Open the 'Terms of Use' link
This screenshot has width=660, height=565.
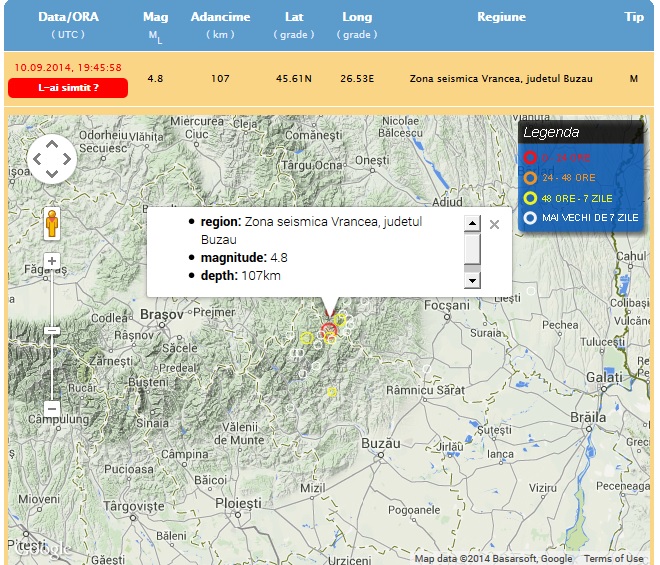pos(614,559)
